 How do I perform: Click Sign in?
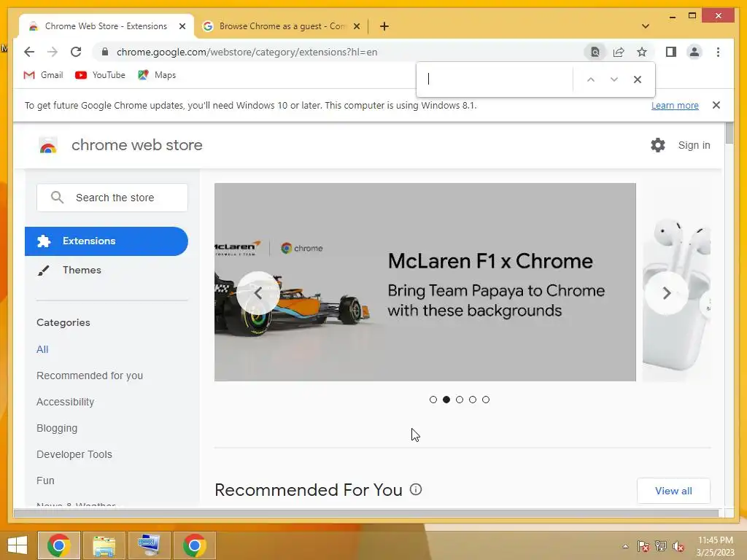pyautogui.click(x=694, y=145)
